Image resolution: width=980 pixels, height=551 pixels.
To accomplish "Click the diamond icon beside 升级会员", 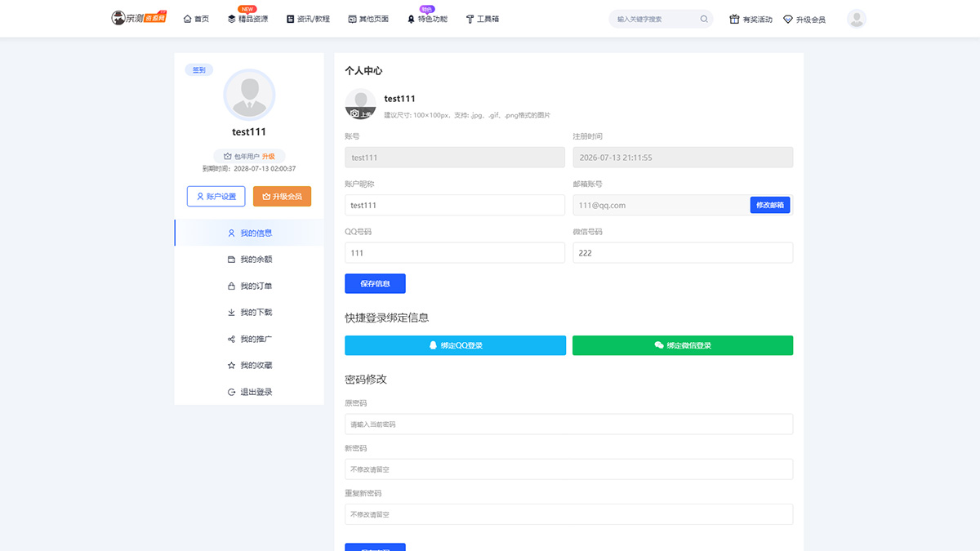I will click(x=787, y=19).
